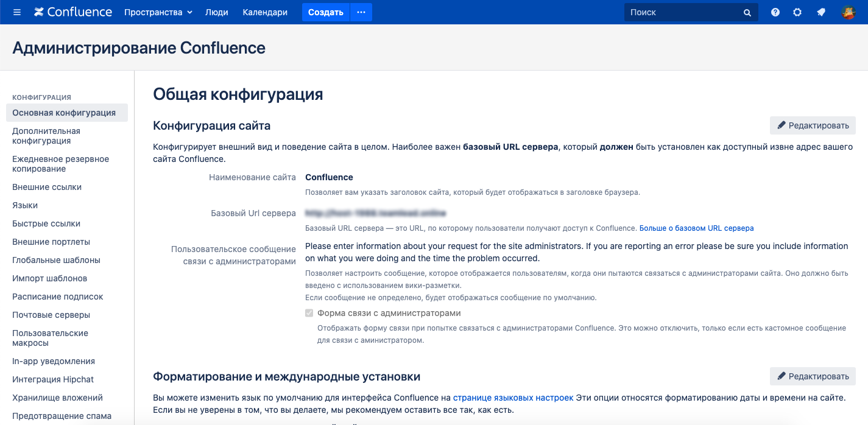Screen dimensions: 868x425
Task: Open the user profile avatar
Action: point(849,12)
